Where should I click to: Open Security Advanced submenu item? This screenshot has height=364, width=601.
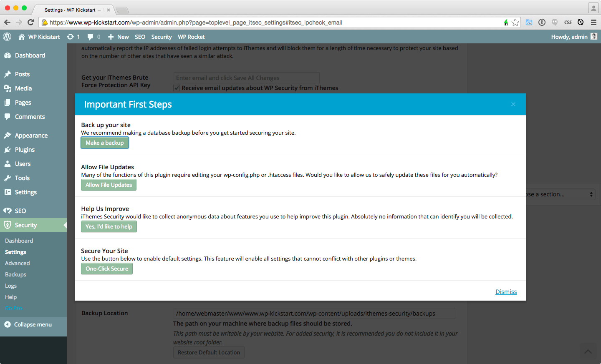pos(18,263)
